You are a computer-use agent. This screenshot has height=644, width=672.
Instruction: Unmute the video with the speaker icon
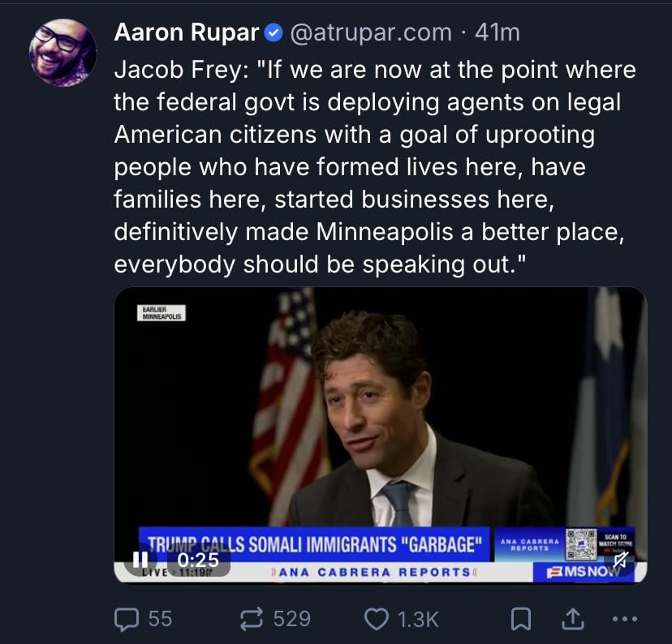pos(622,558)
